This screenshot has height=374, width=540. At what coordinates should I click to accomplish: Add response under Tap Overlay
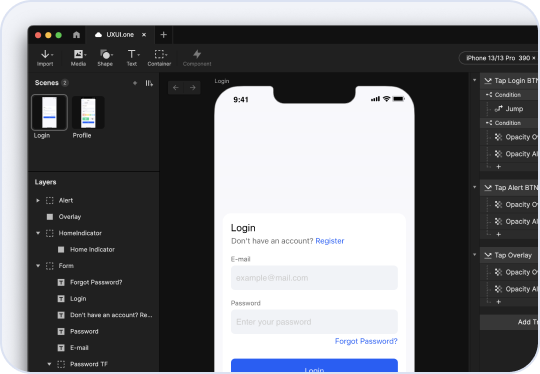click(498, 302)
